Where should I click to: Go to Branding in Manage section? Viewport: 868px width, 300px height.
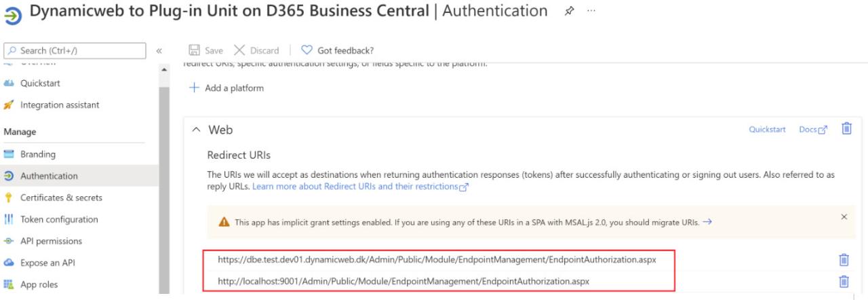pyautogui.click(x=38, y=154)
